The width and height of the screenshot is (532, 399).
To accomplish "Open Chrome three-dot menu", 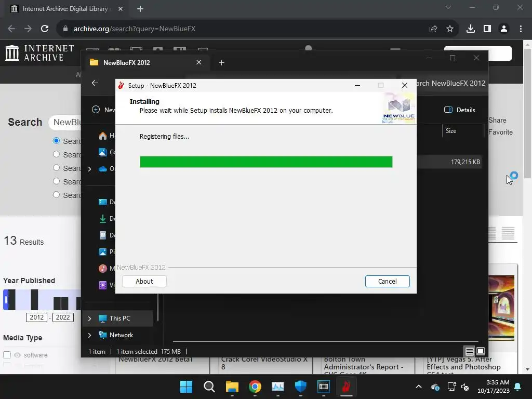I will (x=521, y=29).
